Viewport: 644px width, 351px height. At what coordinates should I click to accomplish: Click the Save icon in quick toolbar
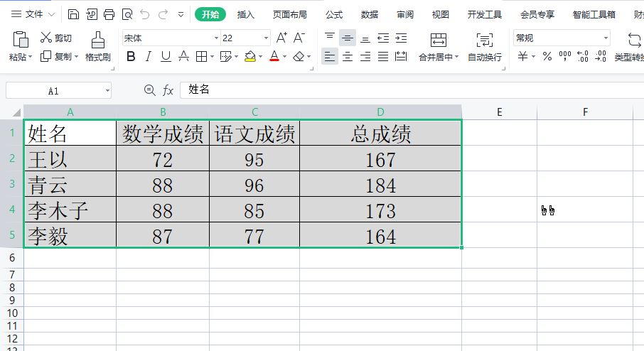tap(73, 14)
